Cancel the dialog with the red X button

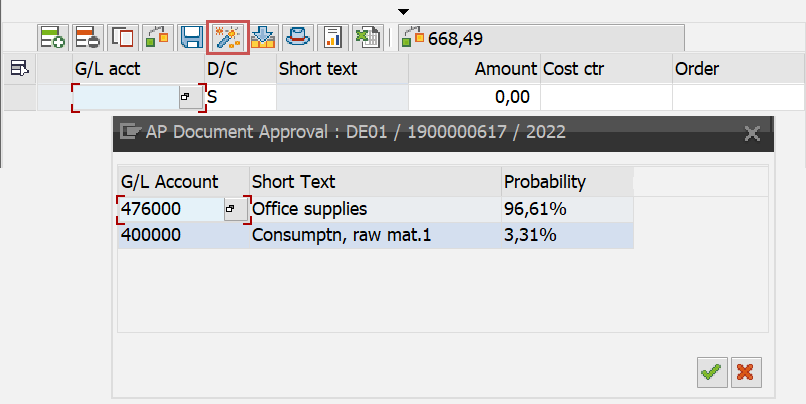(x=744, y=372)
